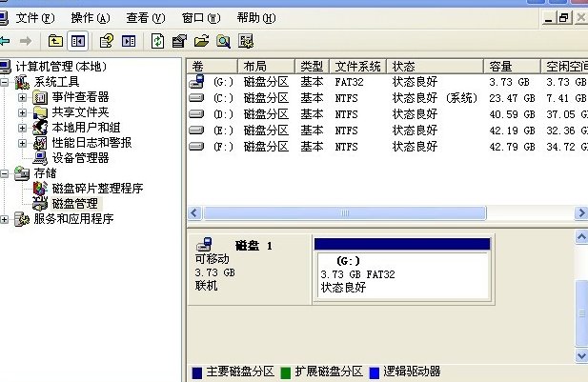Click the green extended partition legend swatch
The width and height of the screenshot is (588, 382).
click(286, 372)
